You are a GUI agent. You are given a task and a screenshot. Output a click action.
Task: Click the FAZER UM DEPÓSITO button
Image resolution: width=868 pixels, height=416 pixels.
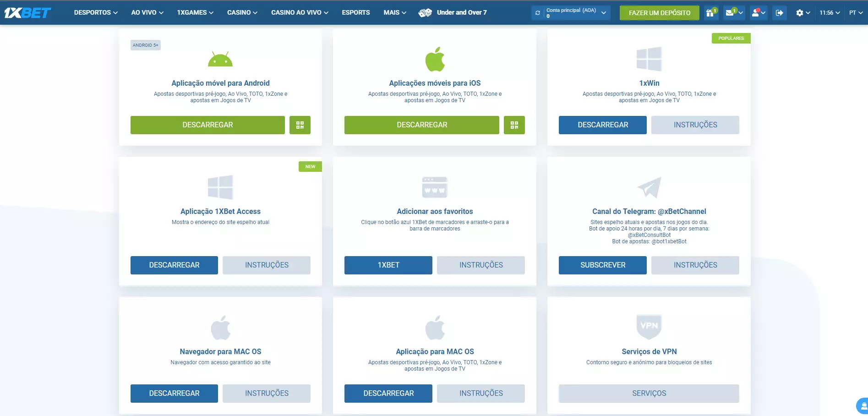(x=659, y=13)
